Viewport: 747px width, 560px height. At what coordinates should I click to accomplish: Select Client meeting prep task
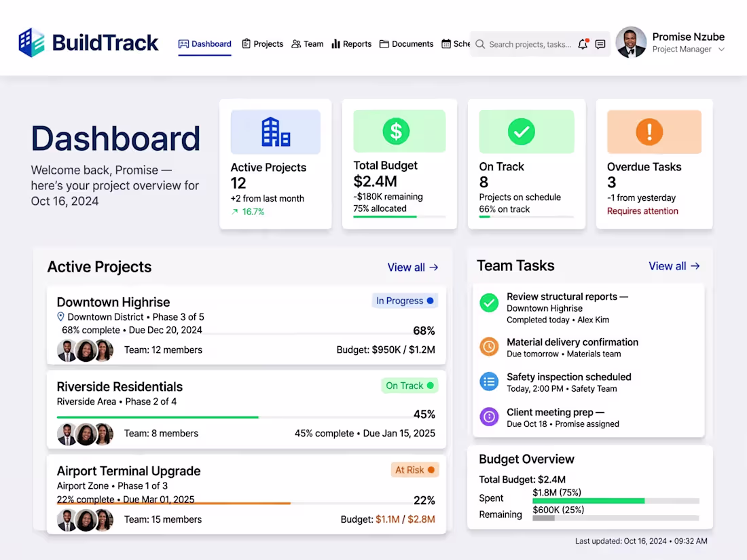555,413
